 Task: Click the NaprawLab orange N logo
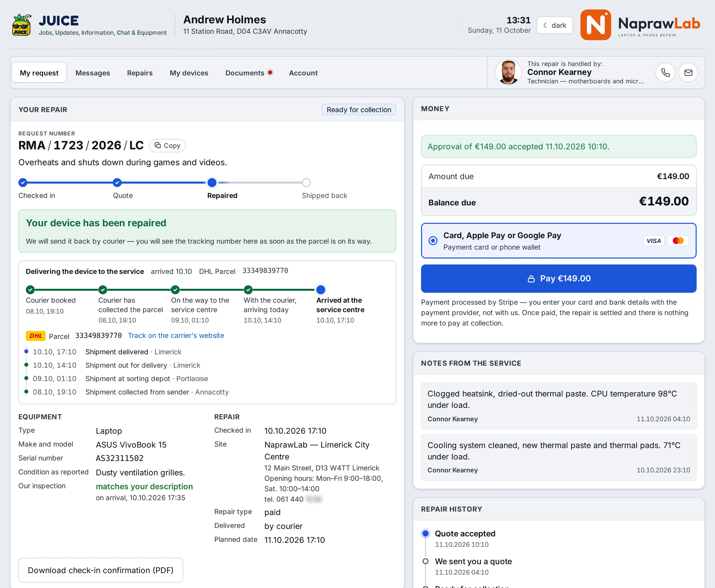pos(596,25)
